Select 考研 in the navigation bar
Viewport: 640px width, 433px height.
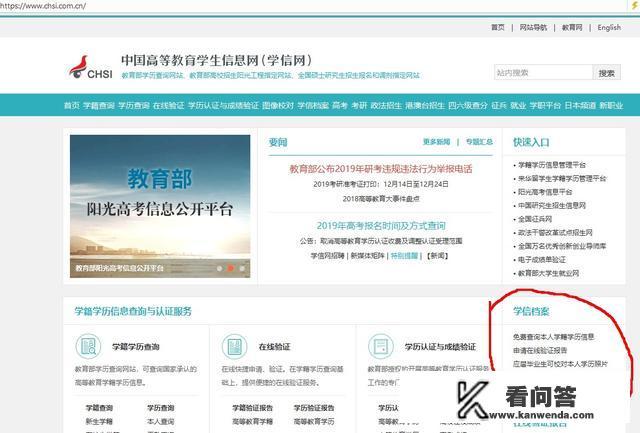359,105
